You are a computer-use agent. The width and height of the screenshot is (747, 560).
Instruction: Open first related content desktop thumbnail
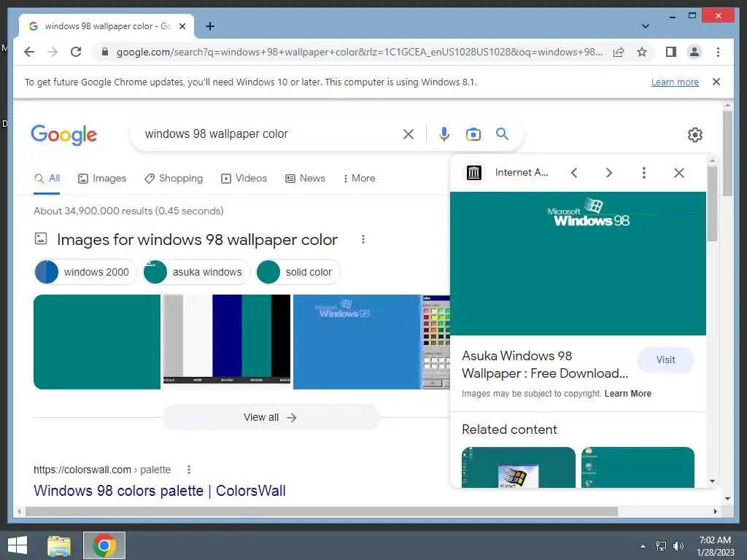pos(519,467)
